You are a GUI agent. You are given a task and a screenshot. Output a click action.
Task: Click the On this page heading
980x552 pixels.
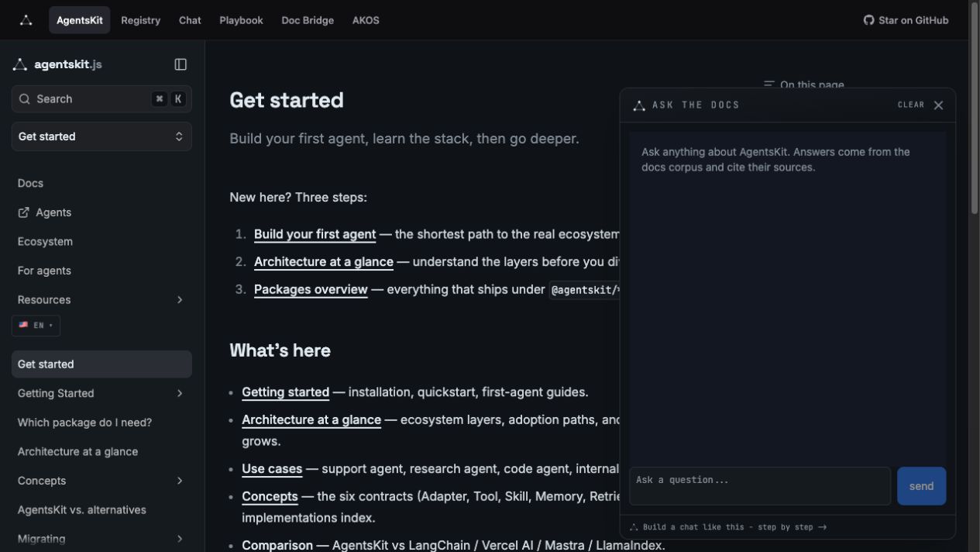pos(812,85)
